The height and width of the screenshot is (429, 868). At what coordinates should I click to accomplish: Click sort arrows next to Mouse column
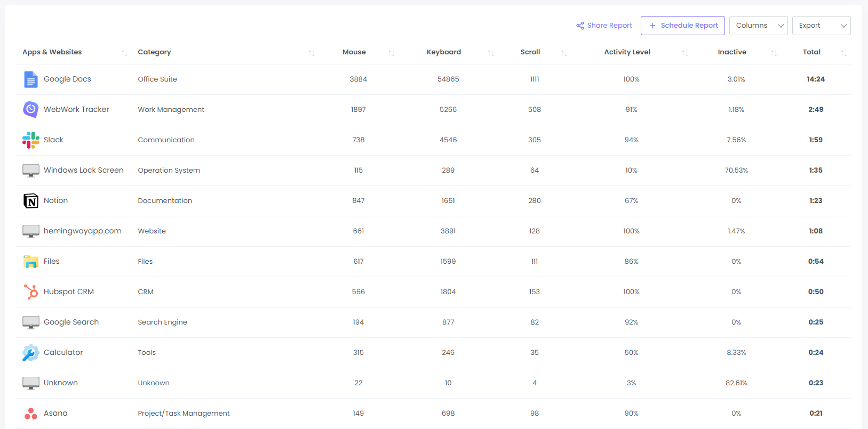pos(391,53)
